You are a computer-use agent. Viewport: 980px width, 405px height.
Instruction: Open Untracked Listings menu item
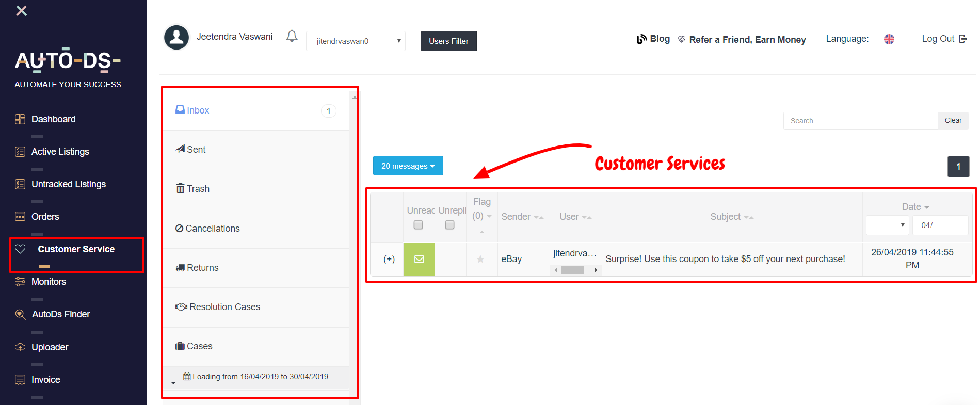click(69, 184)
